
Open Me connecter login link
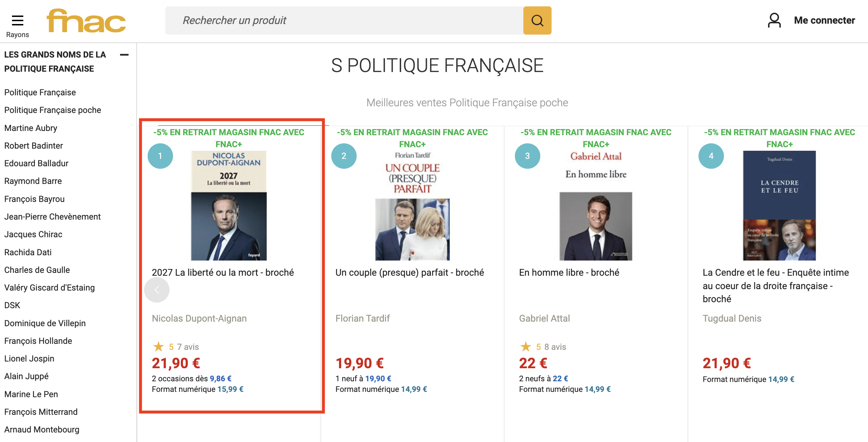[824, 20]
